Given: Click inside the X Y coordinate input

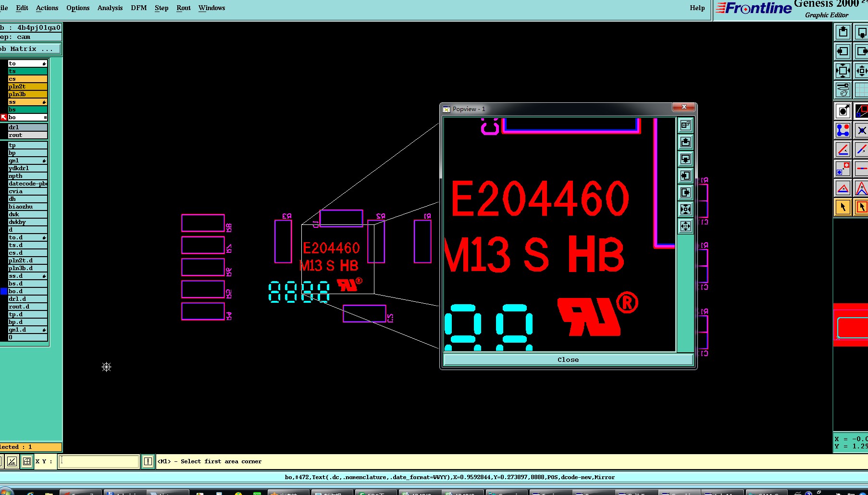Looking at the screenshot, I should pos(99,461).
